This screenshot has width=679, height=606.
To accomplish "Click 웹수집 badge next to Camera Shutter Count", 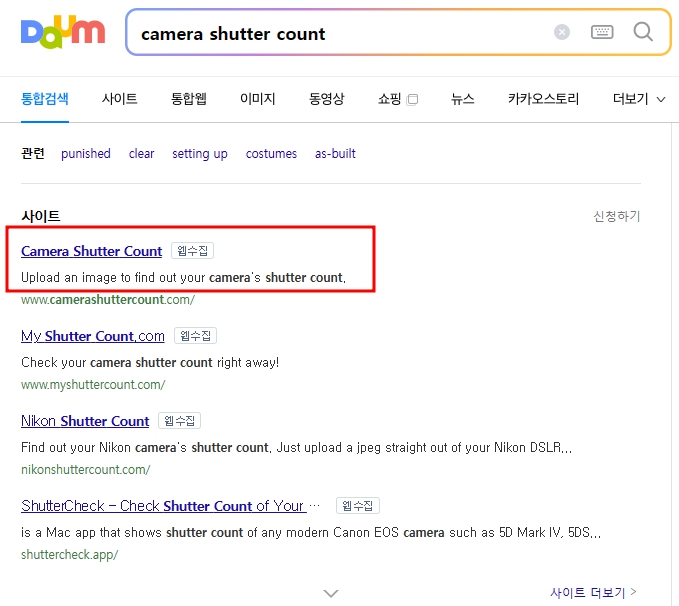I will tap(192, 250).
